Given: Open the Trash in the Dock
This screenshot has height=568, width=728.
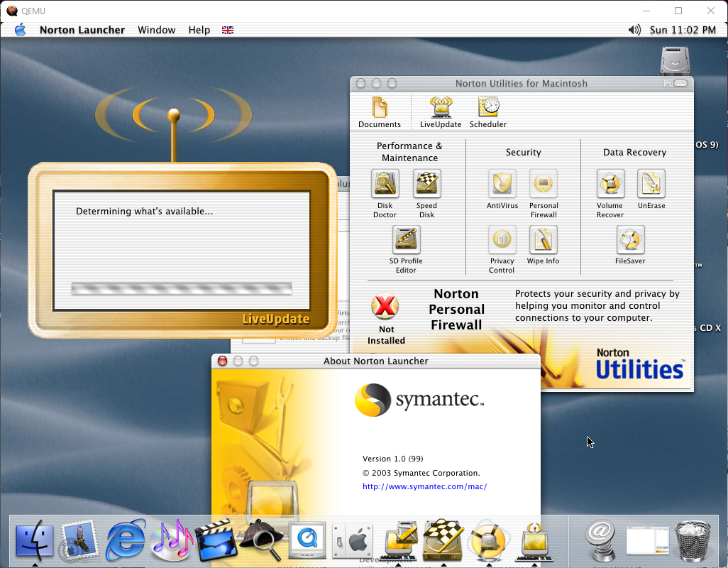Looking at the screenshot, I should (693, 541).
